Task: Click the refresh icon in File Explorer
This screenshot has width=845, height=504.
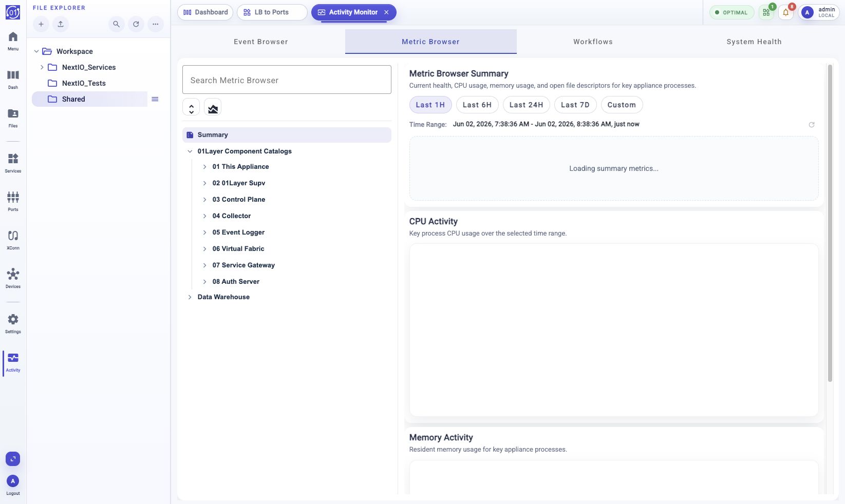Action: pos(136,24)
